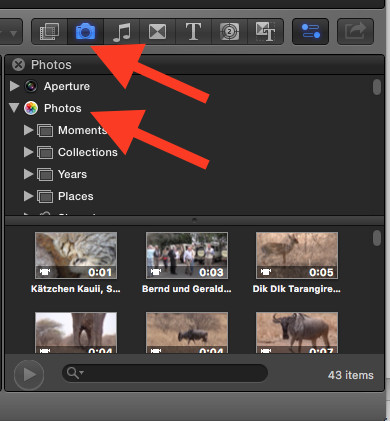Expand the Places folder
Viewport: 390px width, 421px height.
28,196
